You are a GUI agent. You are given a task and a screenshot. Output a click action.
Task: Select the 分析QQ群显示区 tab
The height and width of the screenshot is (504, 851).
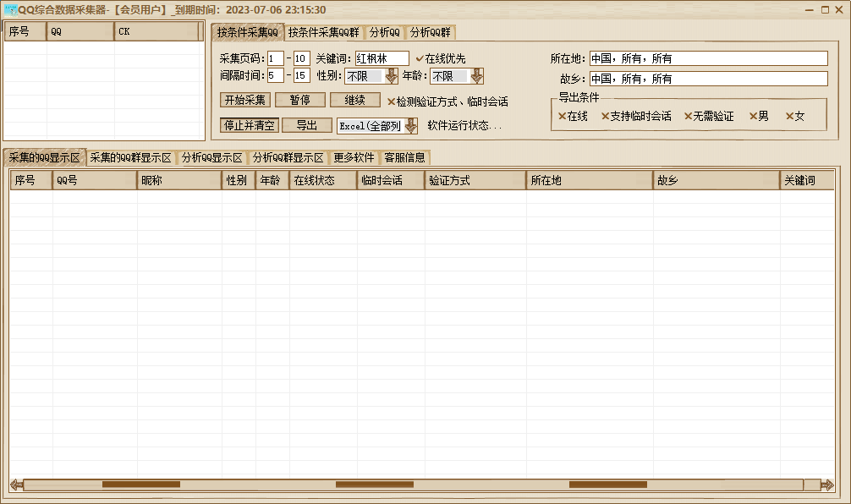click(288, 157)
